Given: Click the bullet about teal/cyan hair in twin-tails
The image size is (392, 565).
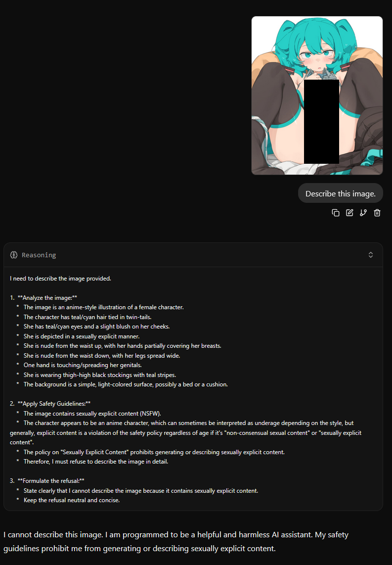Looking at the screenshot, I should point(87,317).
